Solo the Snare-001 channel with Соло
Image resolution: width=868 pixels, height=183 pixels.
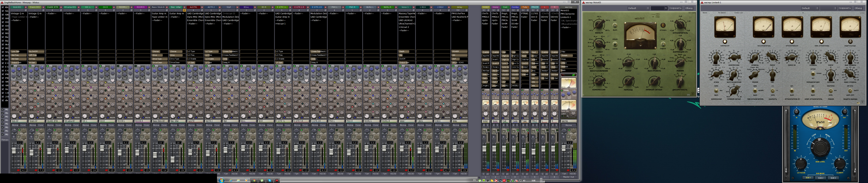[41, 125]
